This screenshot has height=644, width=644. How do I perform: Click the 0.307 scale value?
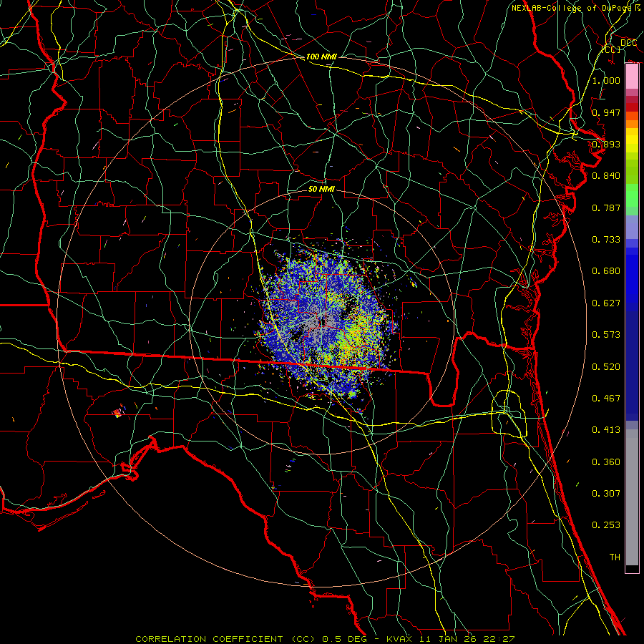[x=606, y=494]
